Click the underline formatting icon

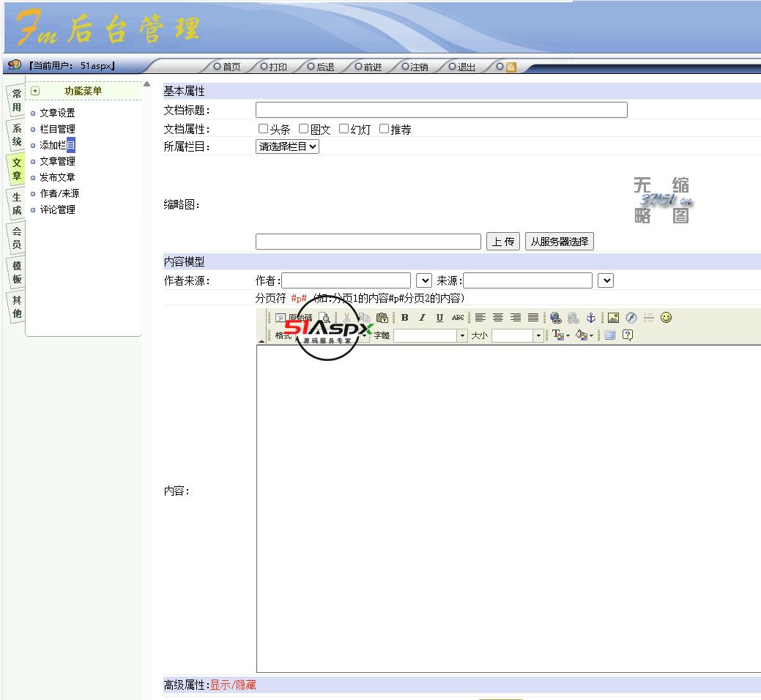coord(439,318)
